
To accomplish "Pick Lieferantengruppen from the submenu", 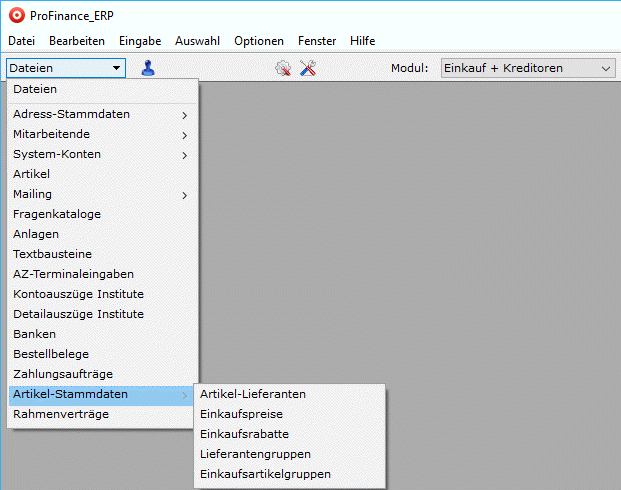I will (x=255, y=454).
